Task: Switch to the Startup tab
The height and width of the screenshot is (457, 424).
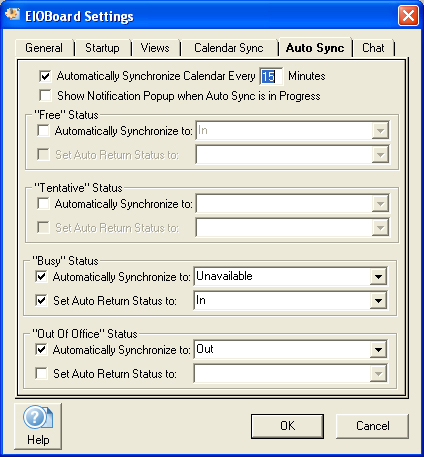Action: click(x=102, y=48)
